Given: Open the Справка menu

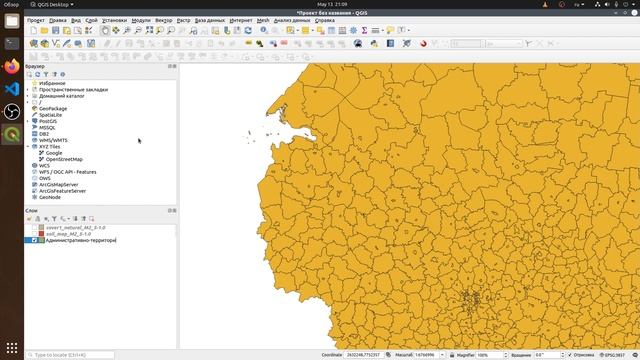Looking at the screenshot, I should 325,20.
